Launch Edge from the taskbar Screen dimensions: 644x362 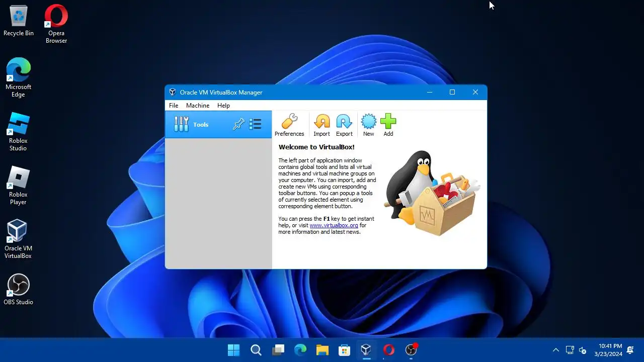point(300,350)
